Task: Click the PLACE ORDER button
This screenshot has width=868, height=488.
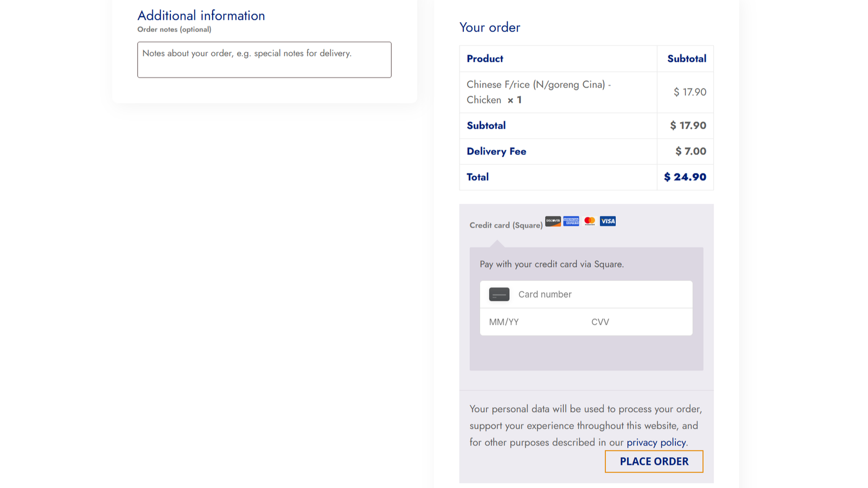Action: pyautogui.click(x=654, y=461)
